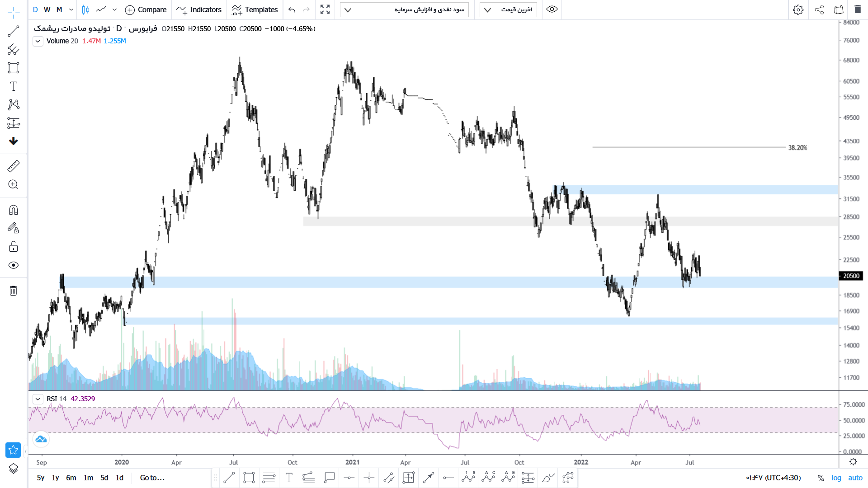Toggle auto scale at bottom right
This screenshot has height=488, width=868.
(x=855, y=478)
